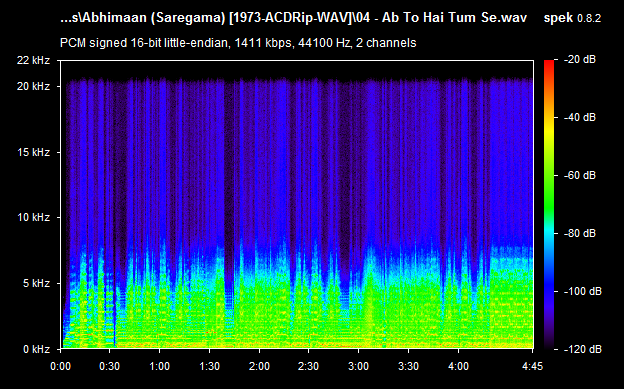Click the PCM signed 16-bit codec info line
Image resolution: width=624 pixels, height=389 pixels.
pyautogui.click(x=238, y=43)
